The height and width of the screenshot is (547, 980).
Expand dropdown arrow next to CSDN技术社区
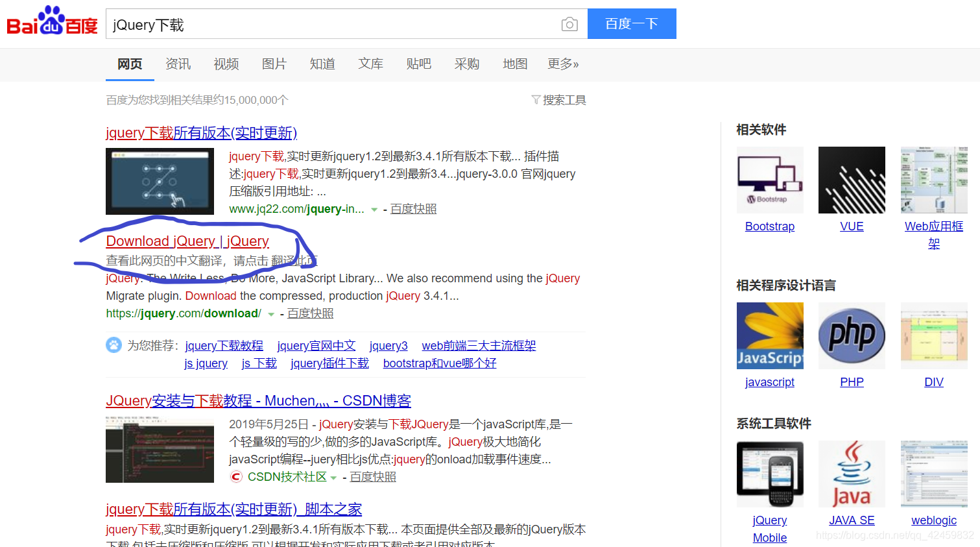pyautogui.click(x=333, y=478)
